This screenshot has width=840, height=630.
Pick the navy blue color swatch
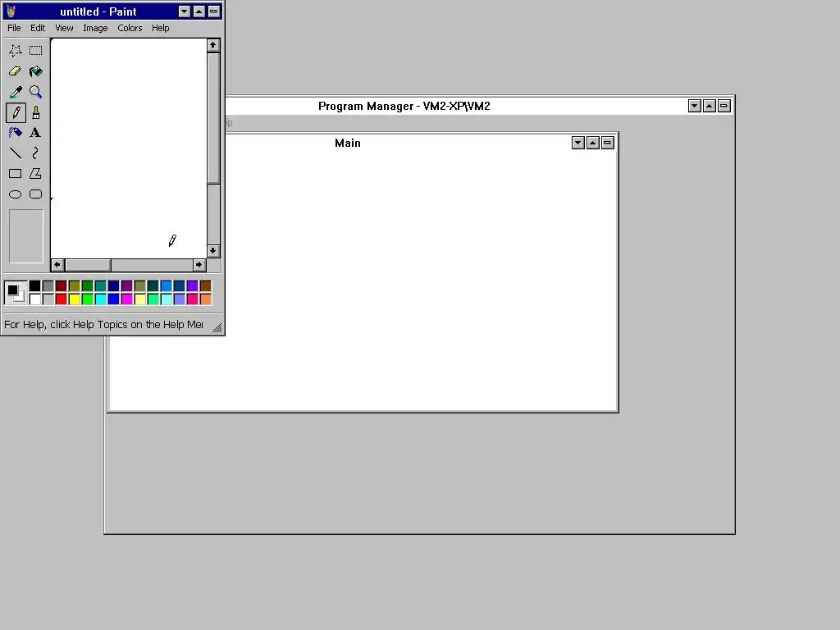pyautogui.click(x=113, y=286)
